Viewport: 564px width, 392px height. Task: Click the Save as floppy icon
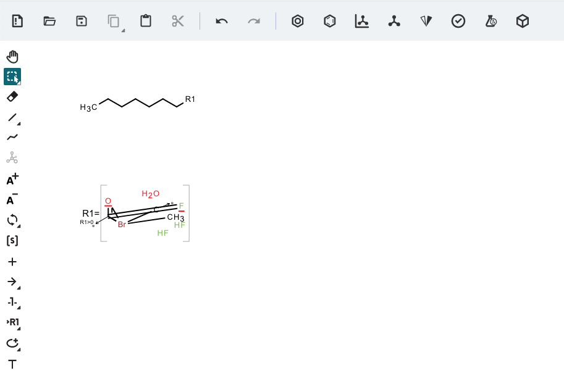pos(82,21)
